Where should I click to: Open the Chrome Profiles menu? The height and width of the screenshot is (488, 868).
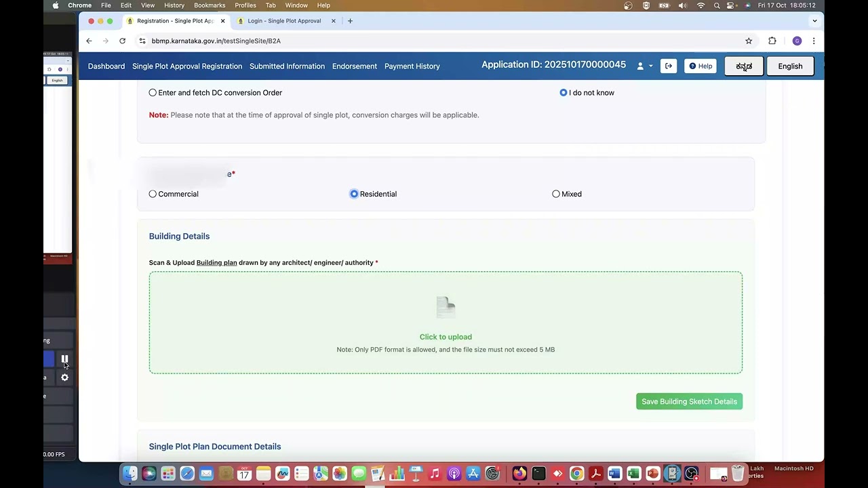click(x=245, y=5)
